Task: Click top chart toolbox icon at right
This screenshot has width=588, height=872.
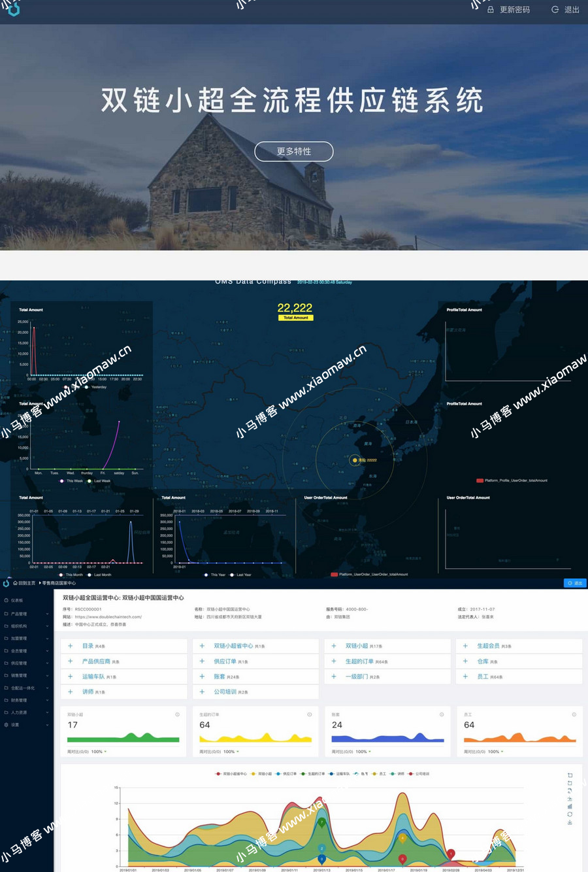Action: click(x=570, y=775)
